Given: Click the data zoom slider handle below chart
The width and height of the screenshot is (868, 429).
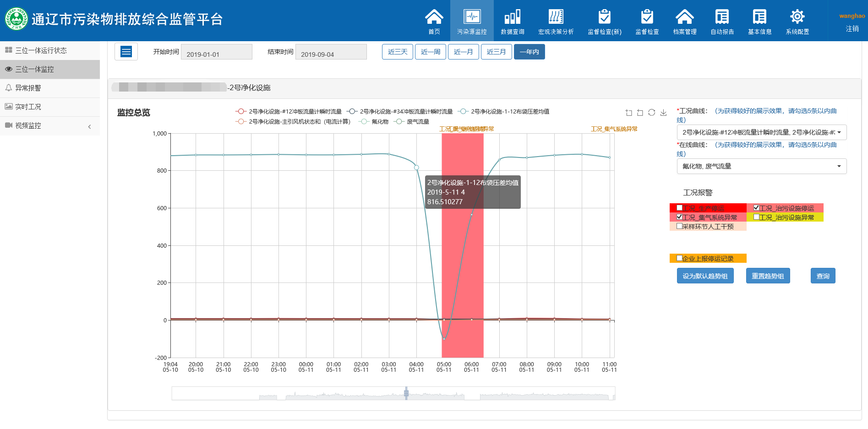Looking at the screenshot, I should click(406, 393).
